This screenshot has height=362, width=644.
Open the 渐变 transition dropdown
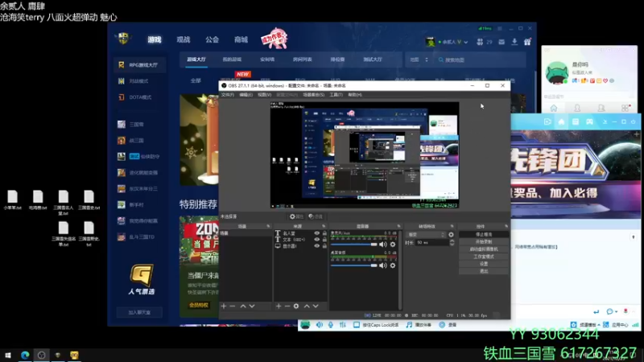[426, 234]
